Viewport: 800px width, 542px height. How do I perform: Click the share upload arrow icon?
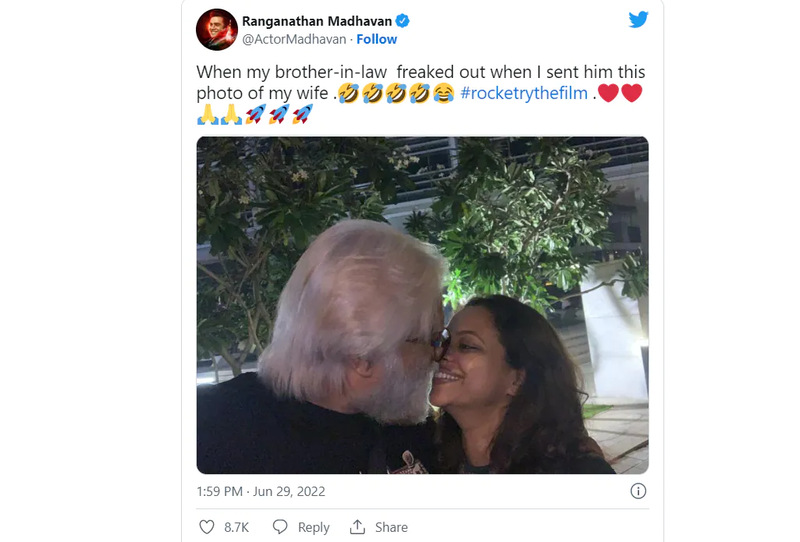click(358, 527)
